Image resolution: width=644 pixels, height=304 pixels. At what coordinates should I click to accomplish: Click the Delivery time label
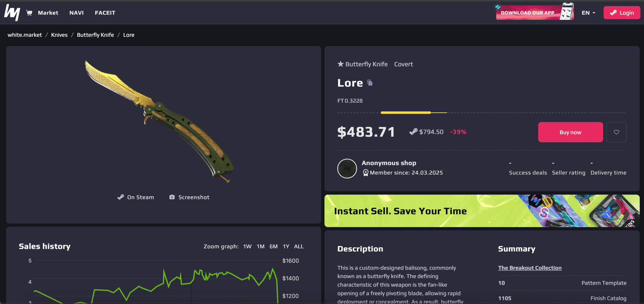tap(608, 173)
